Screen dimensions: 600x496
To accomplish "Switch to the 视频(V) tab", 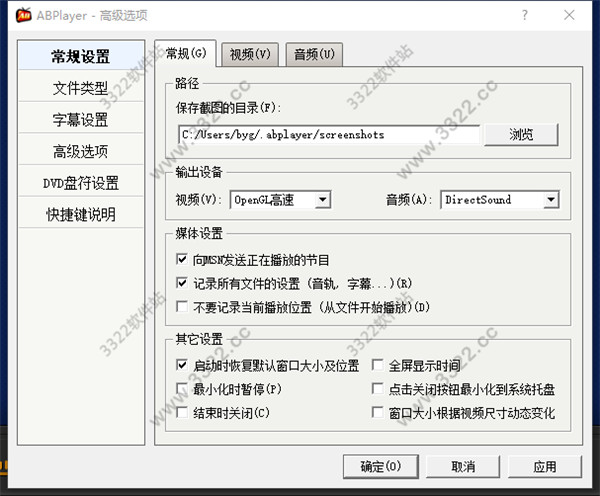I will coord(250,54).
